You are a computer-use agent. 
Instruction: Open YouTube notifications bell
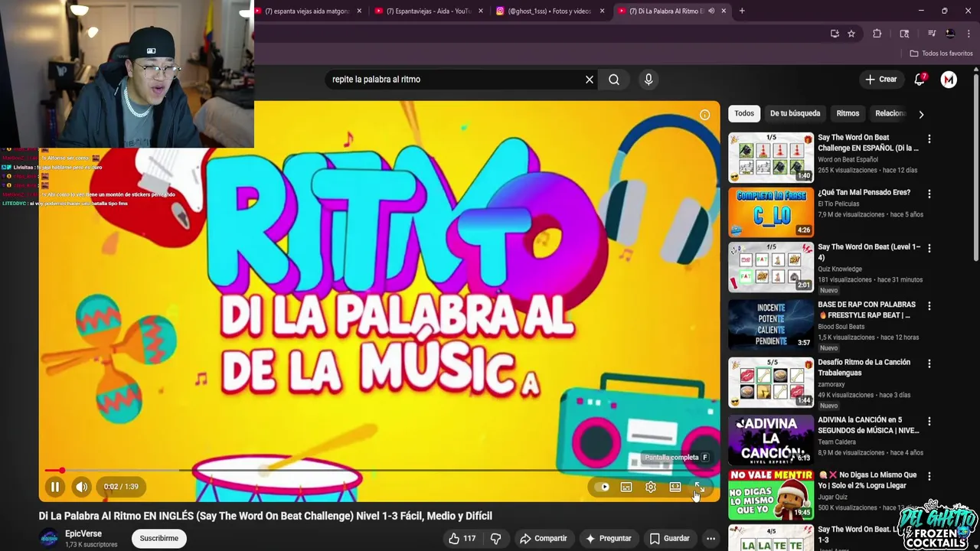coord(920,80)
